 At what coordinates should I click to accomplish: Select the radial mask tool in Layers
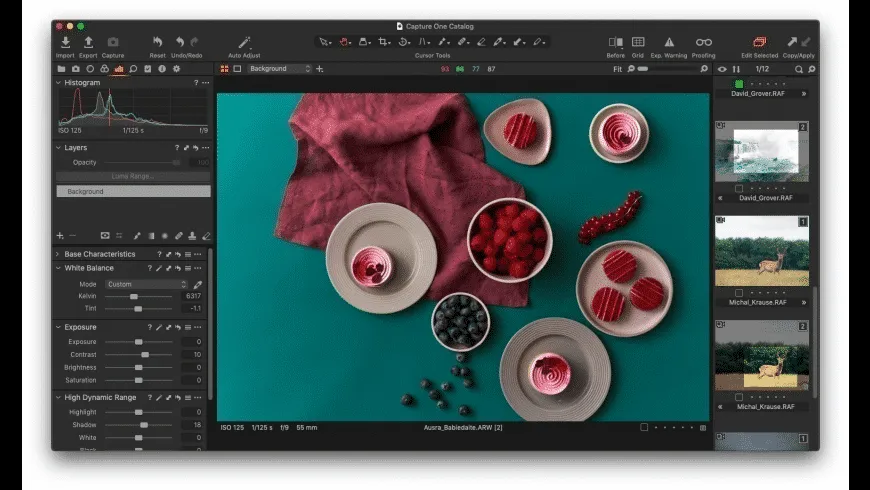165,236
